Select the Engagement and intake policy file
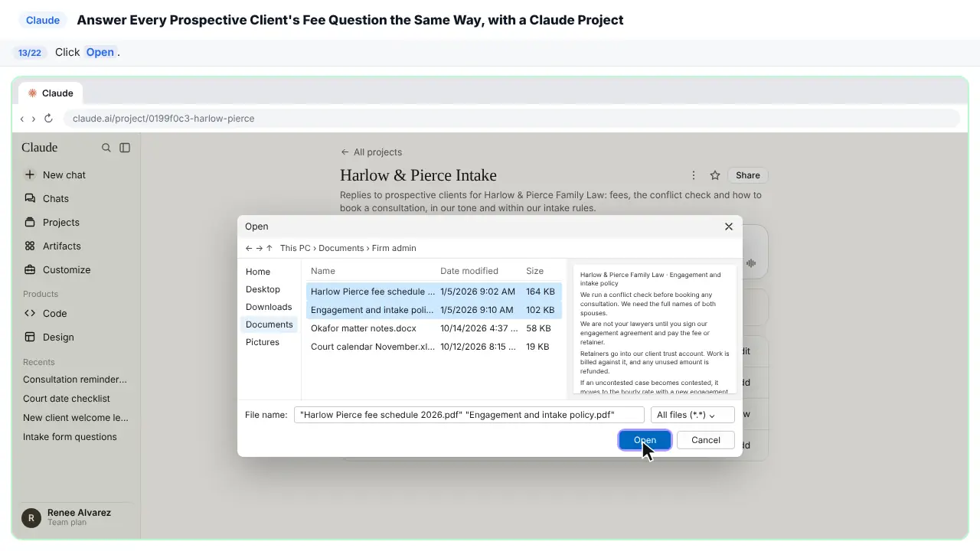Image resolution: width=980 pixels, height=551 pixels. tap(434, 310)
